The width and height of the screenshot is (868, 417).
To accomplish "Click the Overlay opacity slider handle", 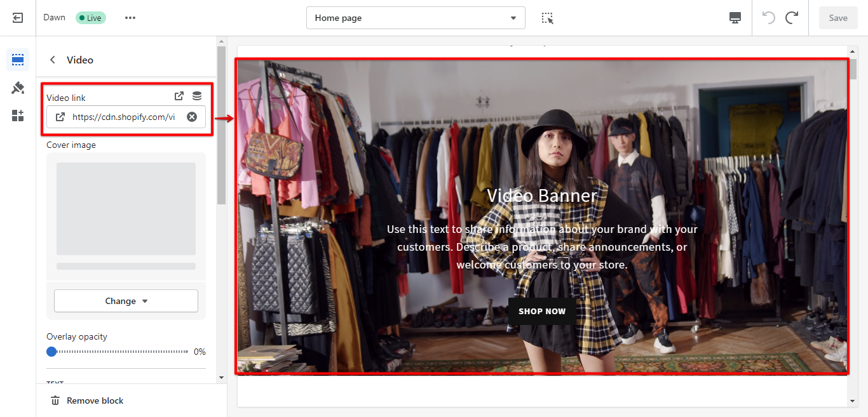I will tap(51, 352).
